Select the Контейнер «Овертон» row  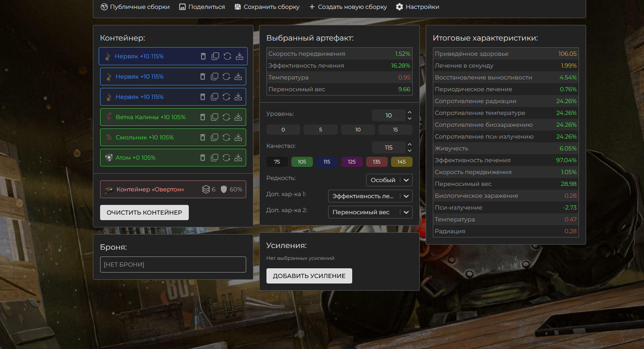tap(173, 189)
